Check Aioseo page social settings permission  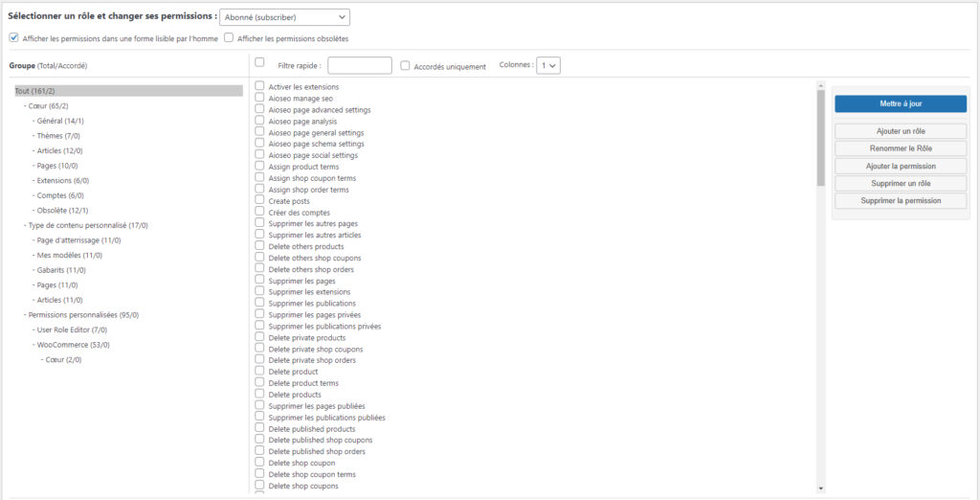[259, 154]
